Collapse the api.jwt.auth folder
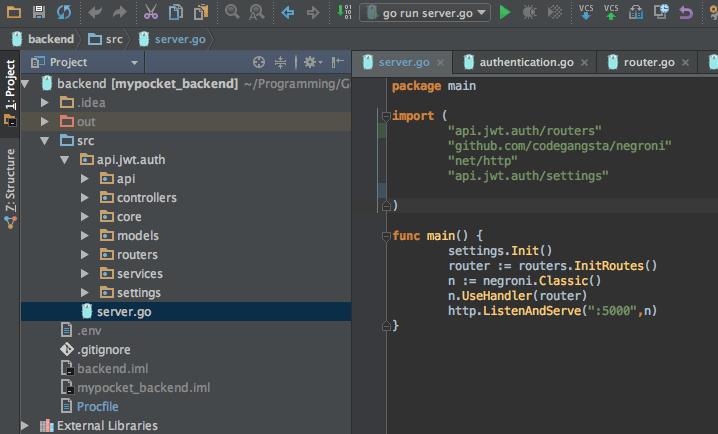718x434 pixels. (x=65, y=160)
